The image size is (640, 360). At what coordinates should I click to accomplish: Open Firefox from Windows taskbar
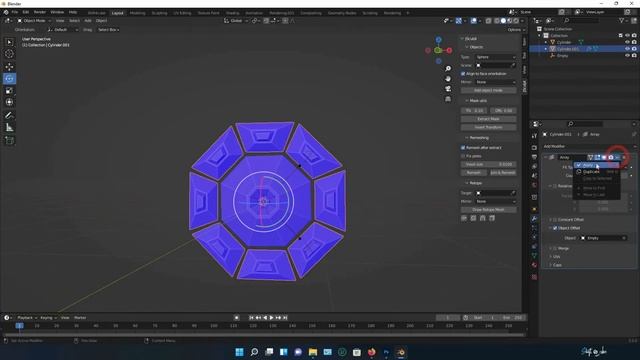click(x=371, y=352)
